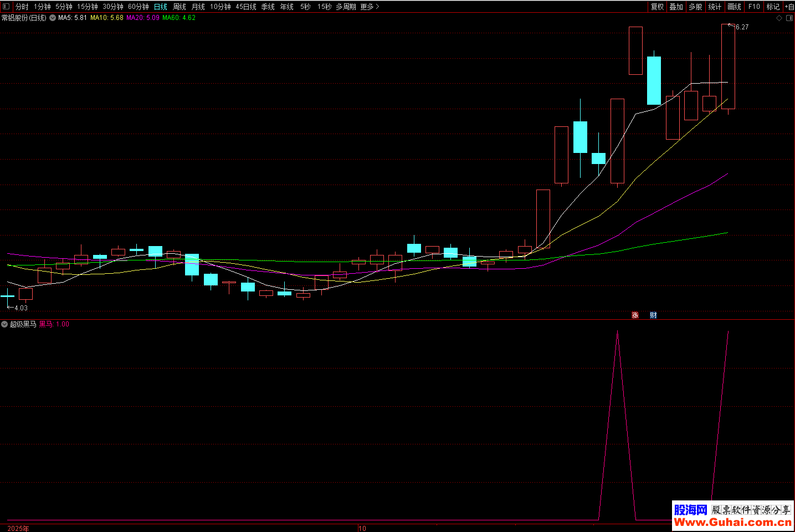The image size is (795, 532).
Task: Click the blue 财 marker icon
Action: [x=653, y=315]
